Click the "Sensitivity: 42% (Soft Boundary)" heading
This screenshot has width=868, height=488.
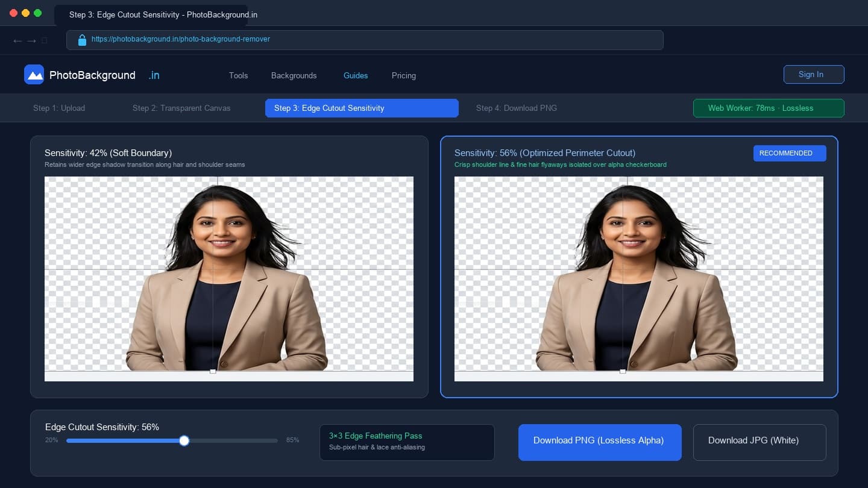[x=108, y=153]
